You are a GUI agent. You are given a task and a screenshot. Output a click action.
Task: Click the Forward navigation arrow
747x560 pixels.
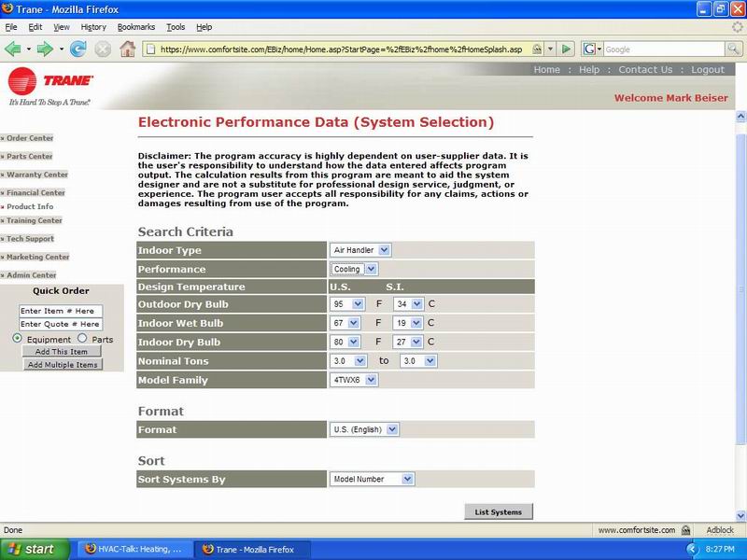tap(43, 49)
